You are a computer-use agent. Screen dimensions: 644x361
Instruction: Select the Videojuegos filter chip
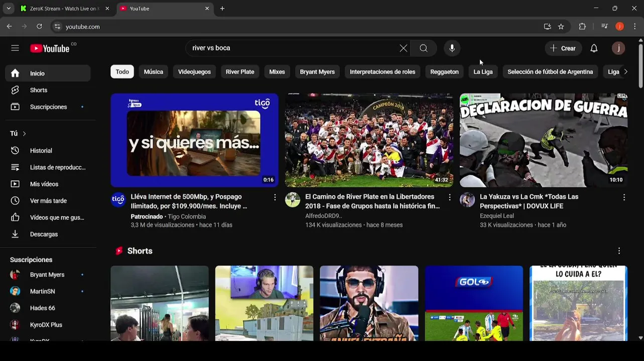[x=194, y=72]
